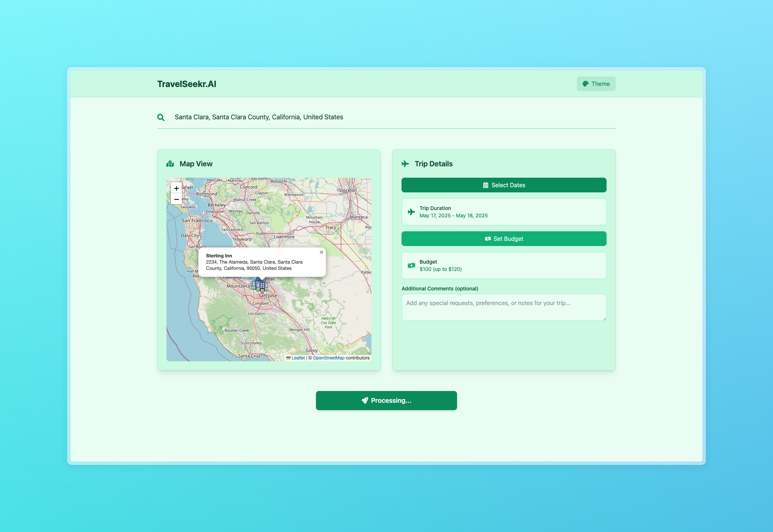Screen dimensions: 773x532
Task: Click the TravelSeekr.AI logo text
Action: click(187, 84)
